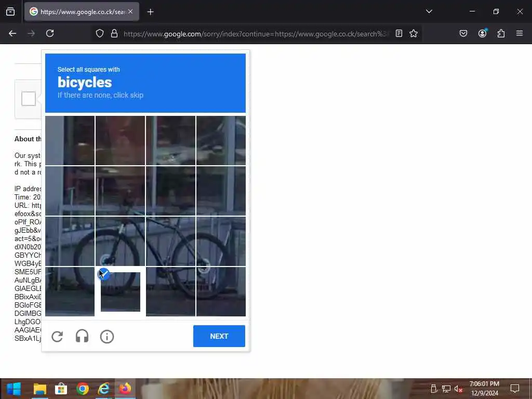The width and height of the screenshot is (532, 399).
Task: Open Microsoft Store from taskbar
Action: click(x=61, y=389)
